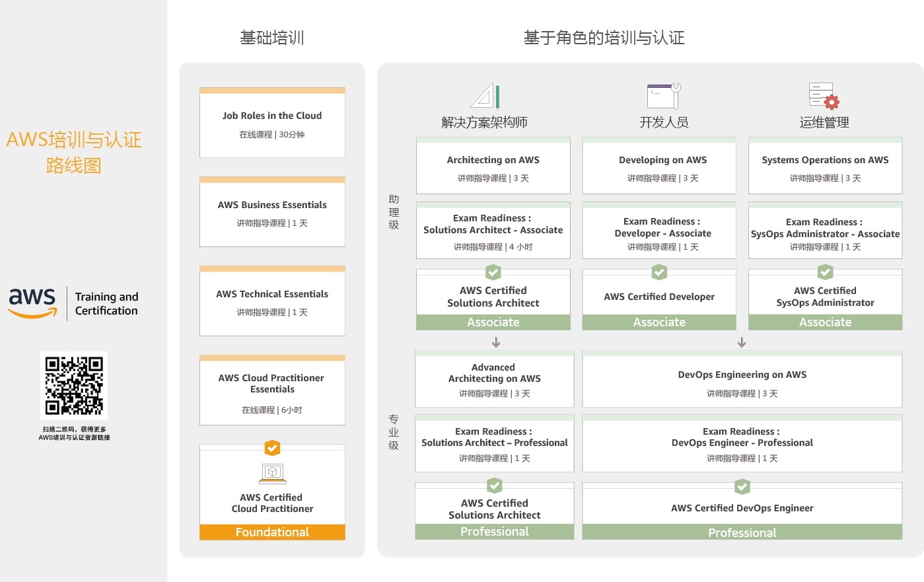Open DevOps Engineering on AWS course

(742, 379)
